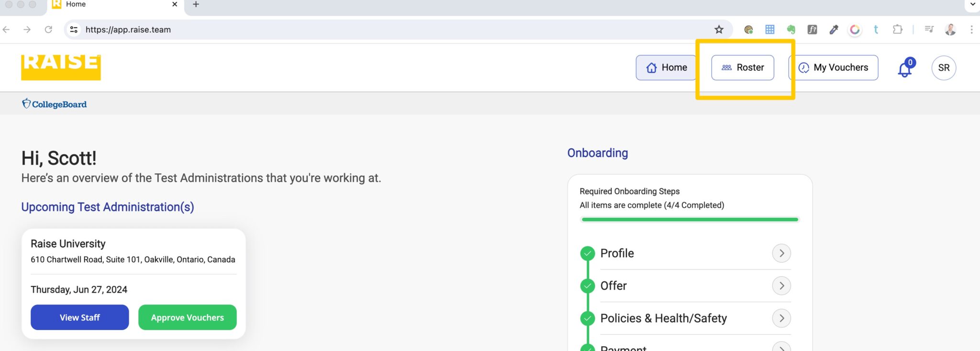
Task: Go to the Roster page
Action: [x=742, y=68]
